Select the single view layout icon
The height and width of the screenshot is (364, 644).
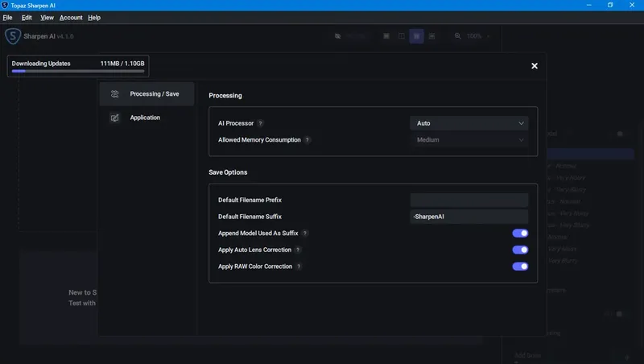click(x=386, y=36)
